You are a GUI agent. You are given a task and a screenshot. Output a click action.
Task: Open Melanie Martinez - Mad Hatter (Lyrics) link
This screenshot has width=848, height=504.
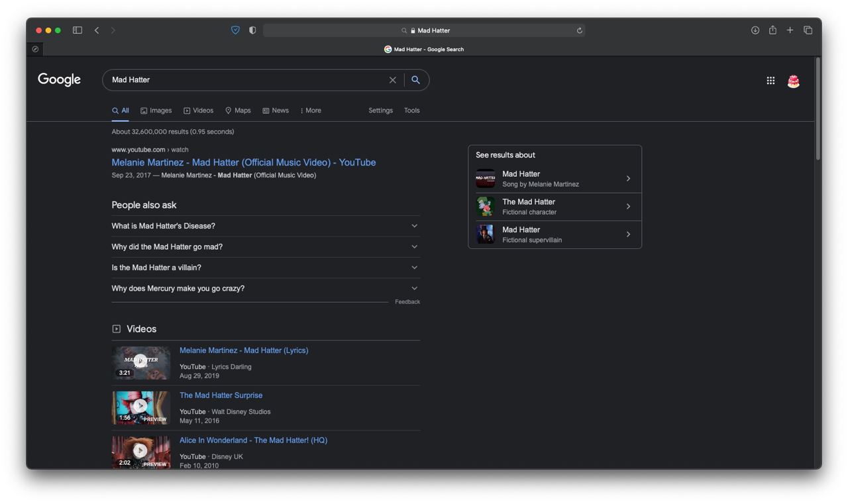point(244,350)
